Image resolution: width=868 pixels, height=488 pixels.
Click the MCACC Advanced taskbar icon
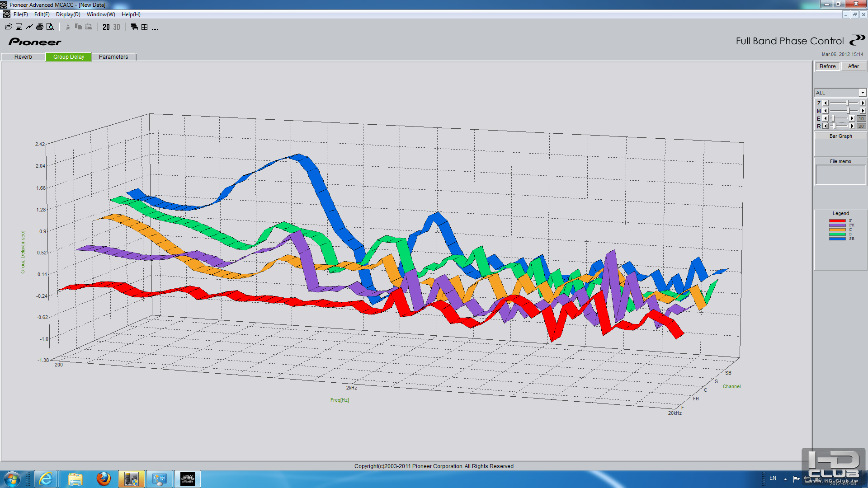coord(188,479)
